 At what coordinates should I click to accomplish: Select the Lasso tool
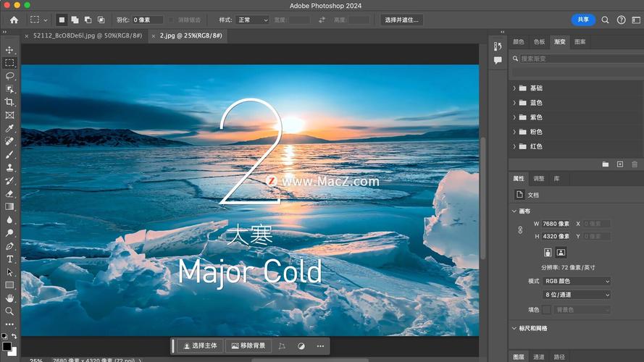pos(9,76)
